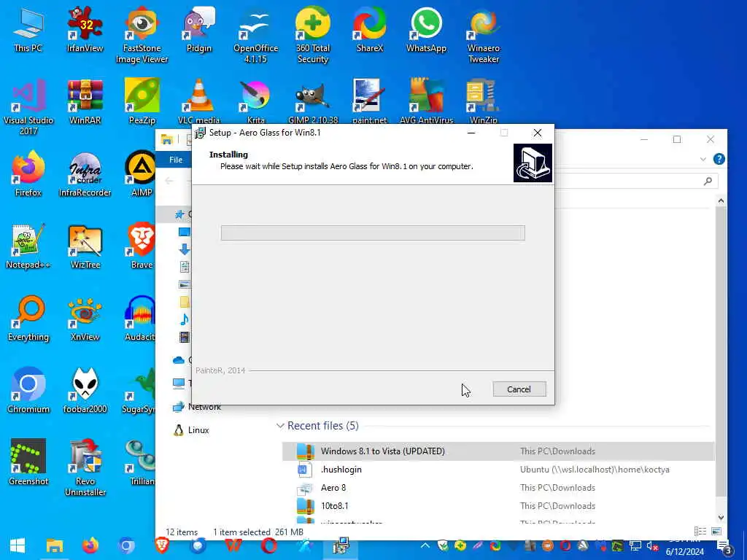Open the File tab in Explorer
747x560 pixels.
(175, 160)
